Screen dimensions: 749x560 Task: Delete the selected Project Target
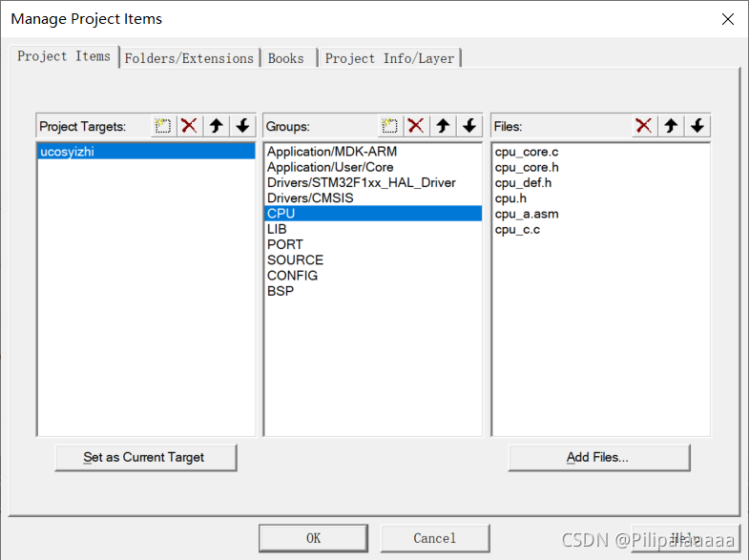tap(190, 126)
